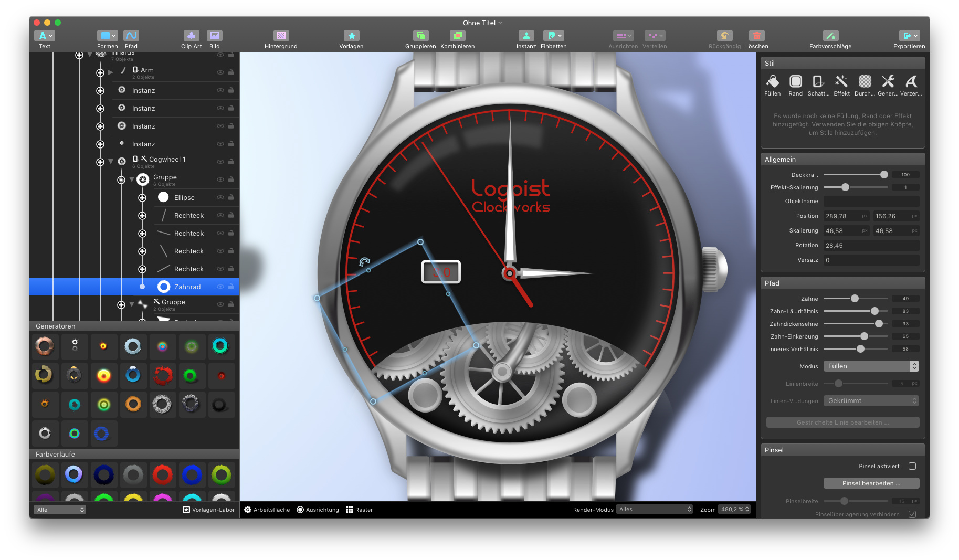959x560 pixels.
Task: Click the Kombinieren icon
Action: (x=457, y=36)
